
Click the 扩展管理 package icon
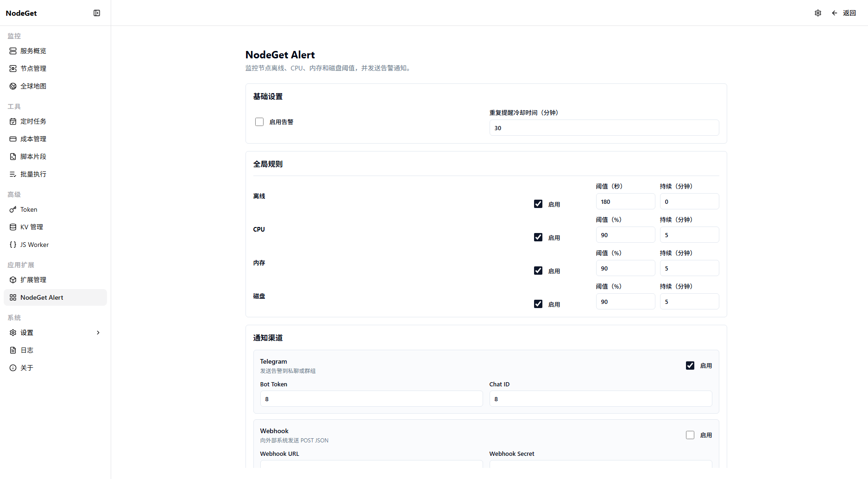pyautogui.click(x=13, y=280)
